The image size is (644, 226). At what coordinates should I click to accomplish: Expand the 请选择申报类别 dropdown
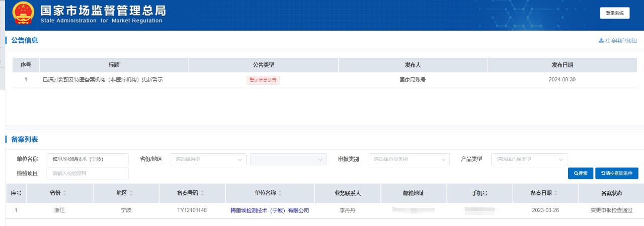[x=409, y=159]
